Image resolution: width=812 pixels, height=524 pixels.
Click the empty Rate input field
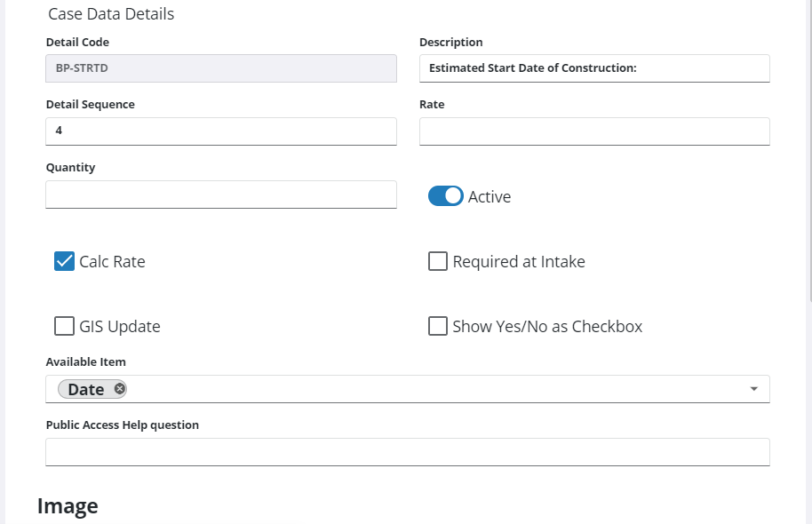pyautogui.click(x=593, y=131)
